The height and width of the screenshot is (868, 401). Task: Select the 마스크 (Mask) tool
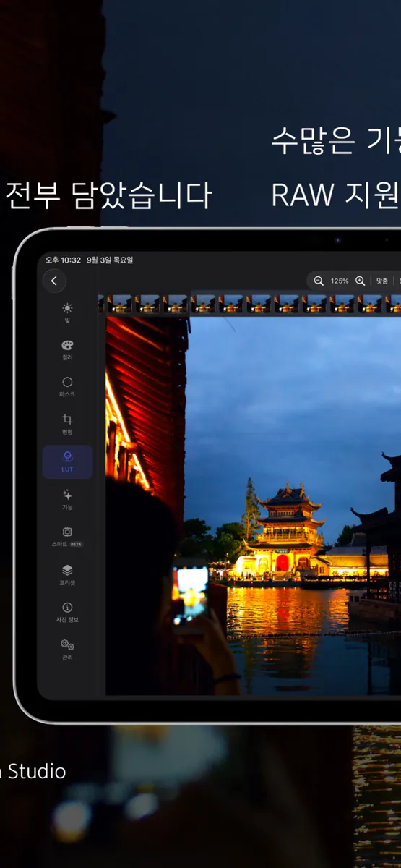pos(67,387)
